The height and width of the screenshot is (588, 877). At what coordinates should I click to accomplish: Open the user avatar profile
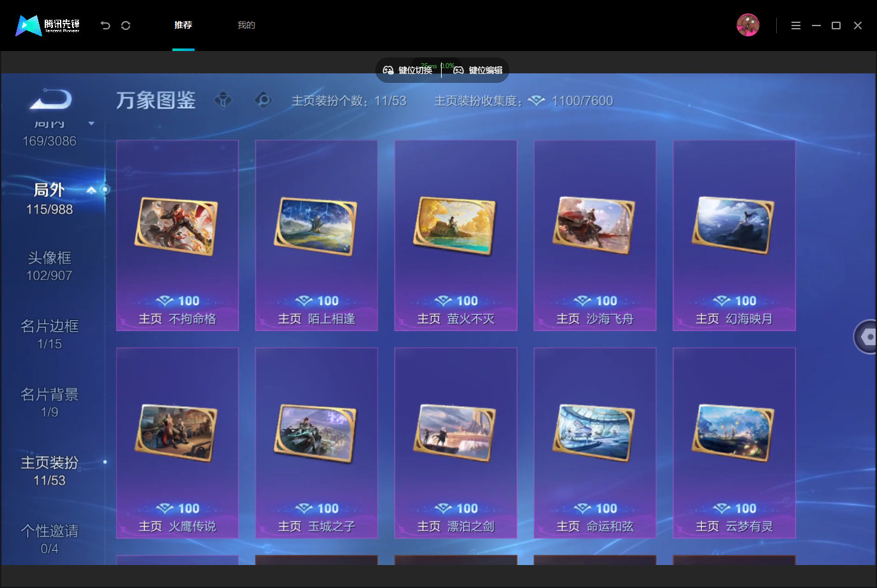click(x=747, y=25)
